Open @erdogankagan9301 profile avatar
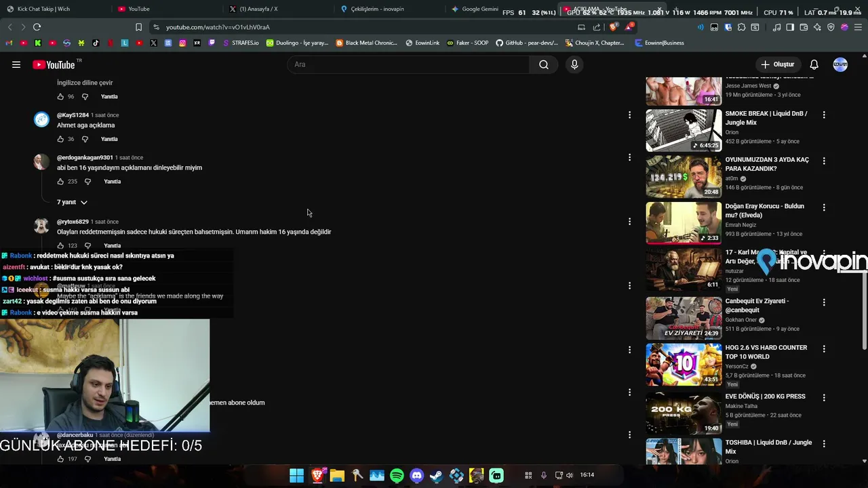 (x=41, y=162)
